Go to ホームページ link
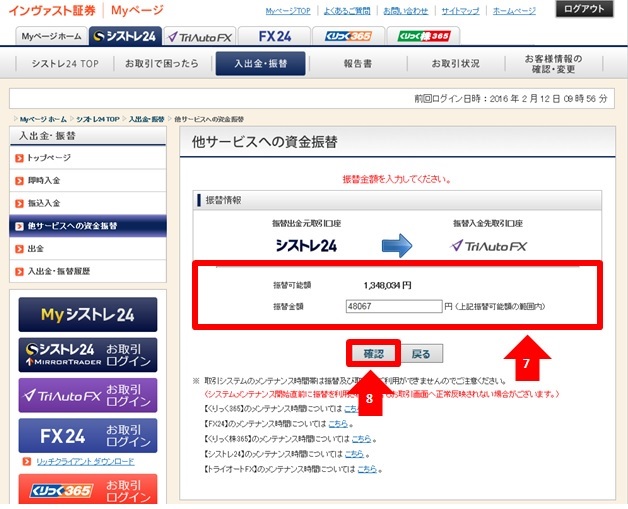This screenshot has width=628, height=509. (x=514, y=11)
